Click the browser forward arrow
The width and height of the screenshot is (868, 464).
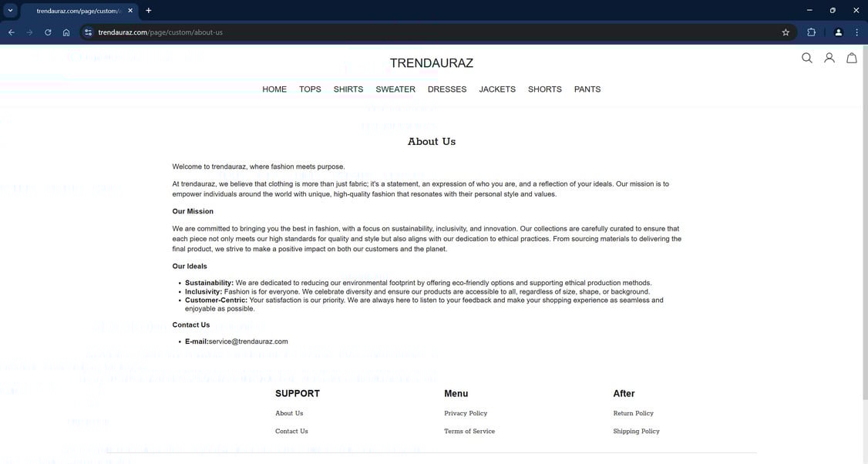tap(29, 32)
